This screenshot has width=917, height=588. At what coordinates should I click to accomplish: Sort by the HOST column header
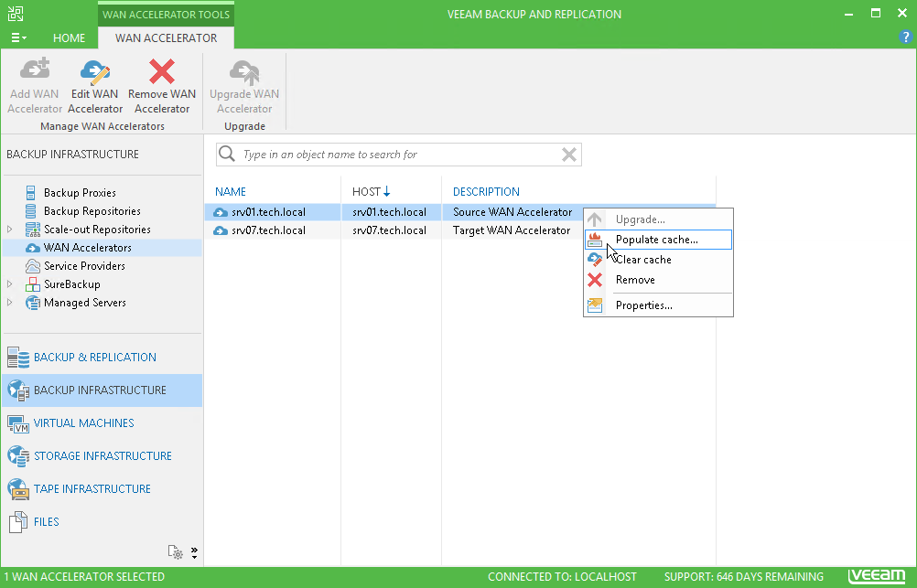(367, 192)
